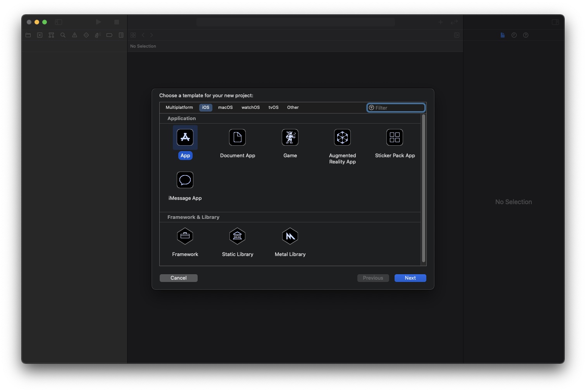Show the Symbol navigator
This screenshot has height=392, width=586.
(51, 35)
